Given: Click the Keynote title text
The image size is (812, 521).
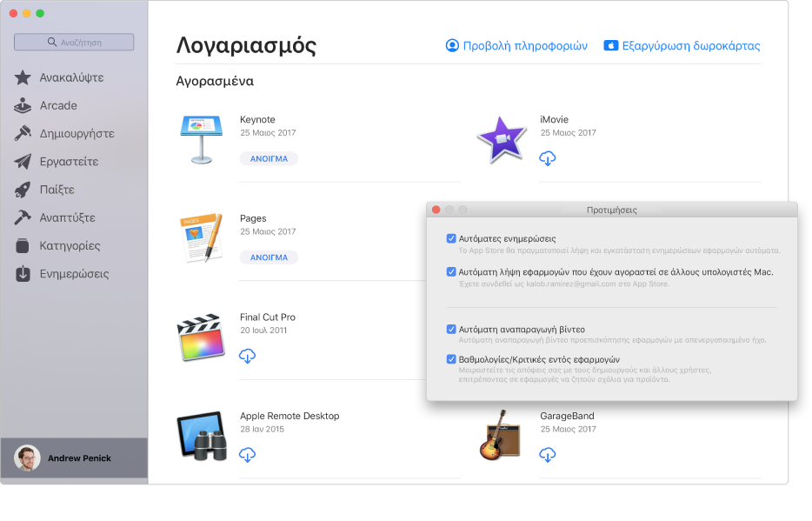Looking at the screenshot, I should pyautogui.click(x=257, y=120).
